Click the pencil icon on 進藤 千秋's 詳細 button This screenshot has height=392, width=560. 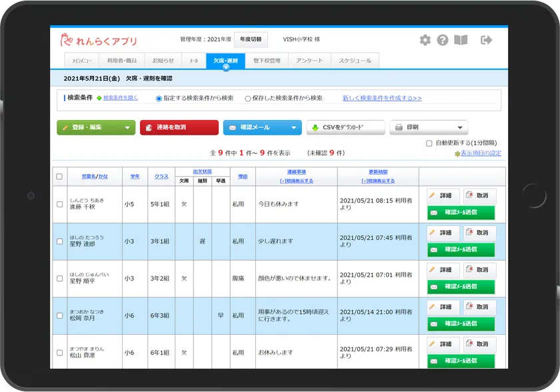(433, 196)
